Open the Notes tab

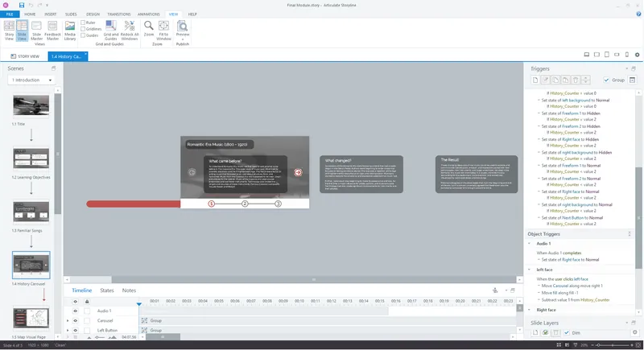pyautogui.click(x=129, y=290)
